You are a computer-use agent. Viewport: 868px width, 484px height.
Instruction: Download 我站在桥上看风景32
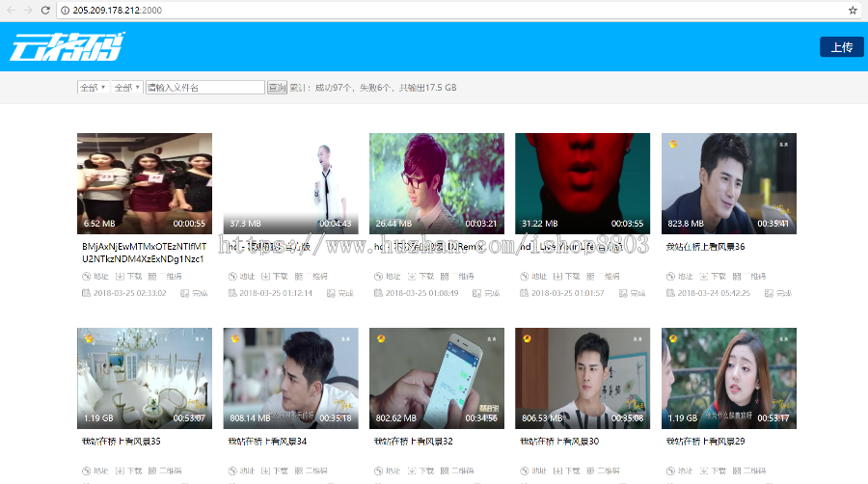pyautogui.click(x=420, y=471)
